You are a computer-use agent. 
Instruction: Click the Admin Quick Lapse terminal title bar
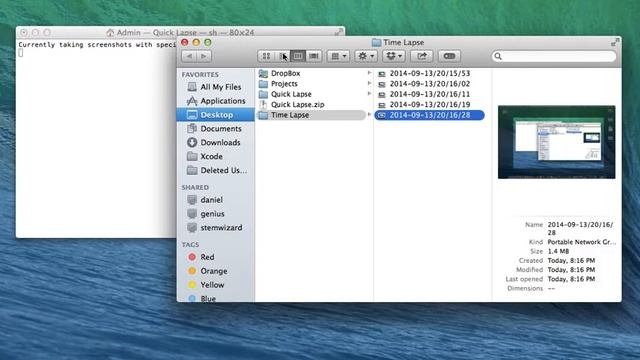[180, 32]
